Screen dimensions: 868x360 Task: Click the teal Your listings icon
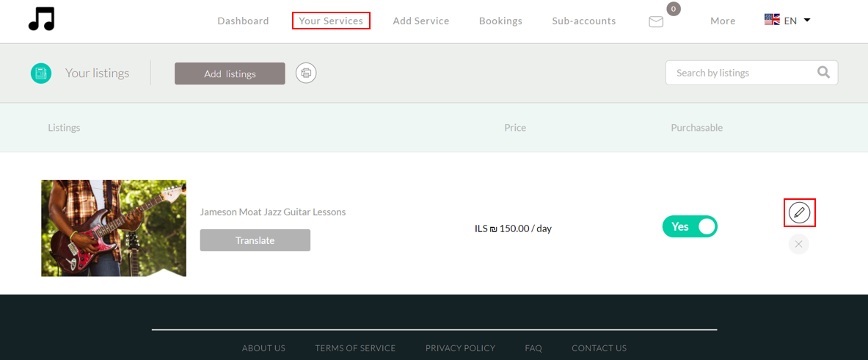(41, 73)
